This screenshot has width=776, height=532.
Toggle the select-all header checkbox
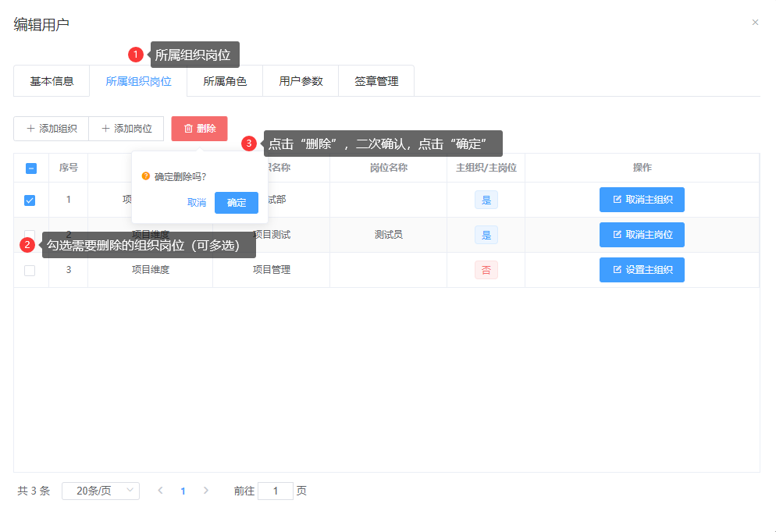31,168
